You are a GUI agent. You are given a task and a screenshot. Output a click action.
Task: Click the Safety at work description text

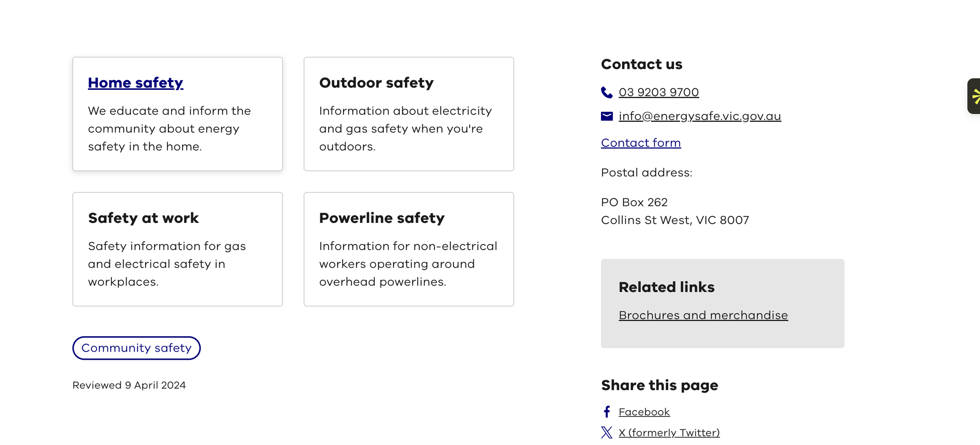(x=167, y=264)
